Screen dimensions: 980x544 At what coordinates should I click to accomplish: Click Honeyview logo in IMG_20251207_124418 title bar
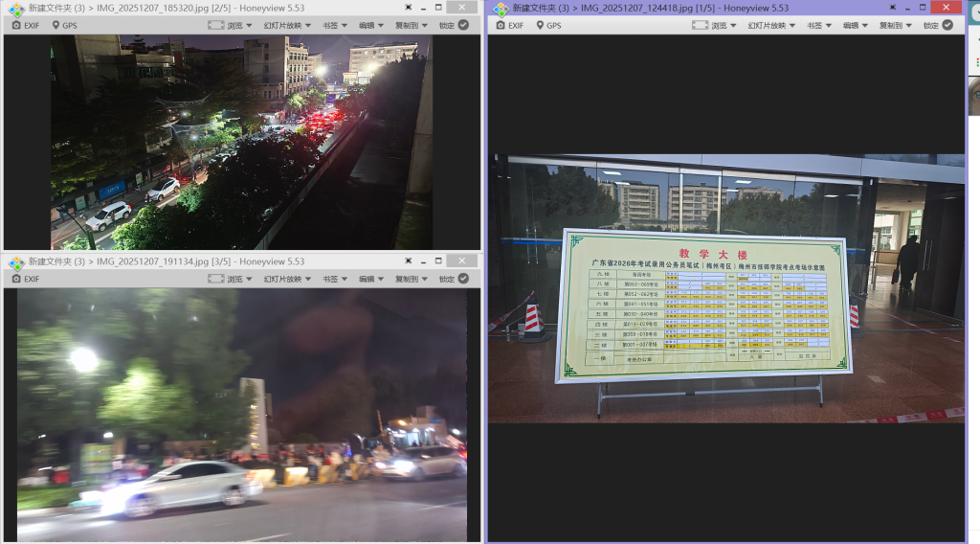tap(501, 9)
